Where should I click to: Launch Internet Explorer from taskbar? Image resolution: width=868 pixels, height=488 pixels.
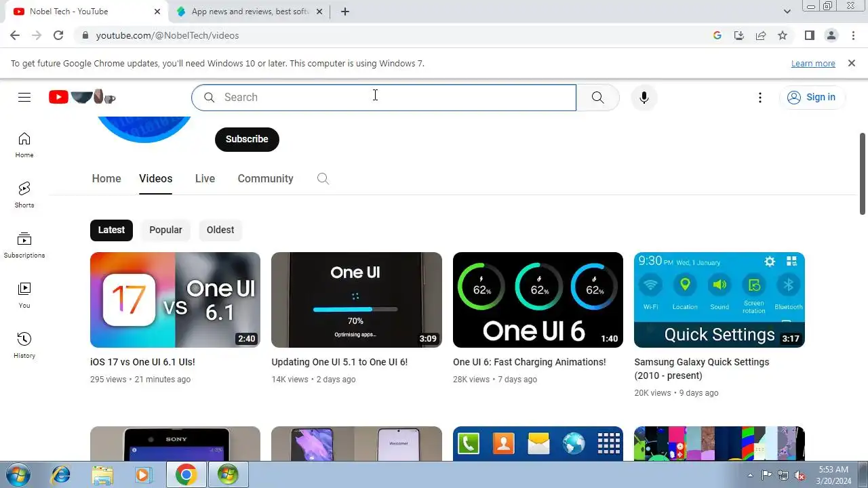(60, 475)
